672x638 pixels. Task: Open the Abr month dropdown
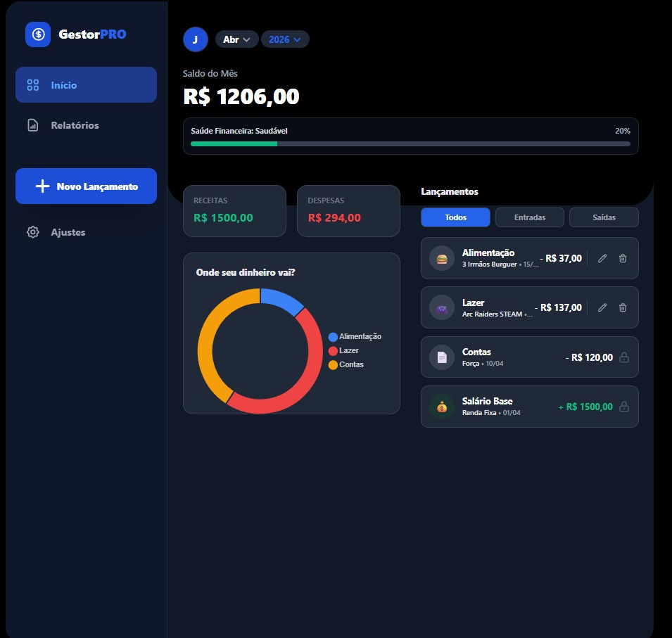[236, 39]
